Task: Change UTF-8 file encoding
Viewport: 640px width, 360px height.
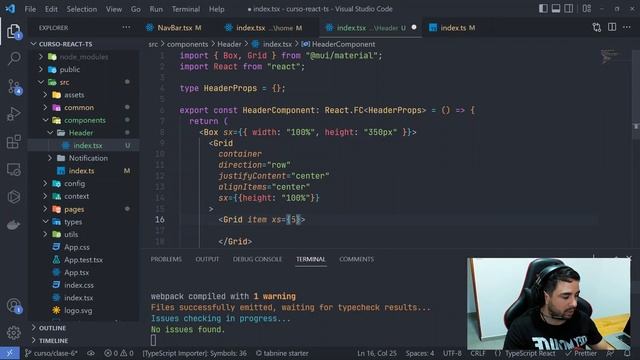Action: tap(452, 353)
